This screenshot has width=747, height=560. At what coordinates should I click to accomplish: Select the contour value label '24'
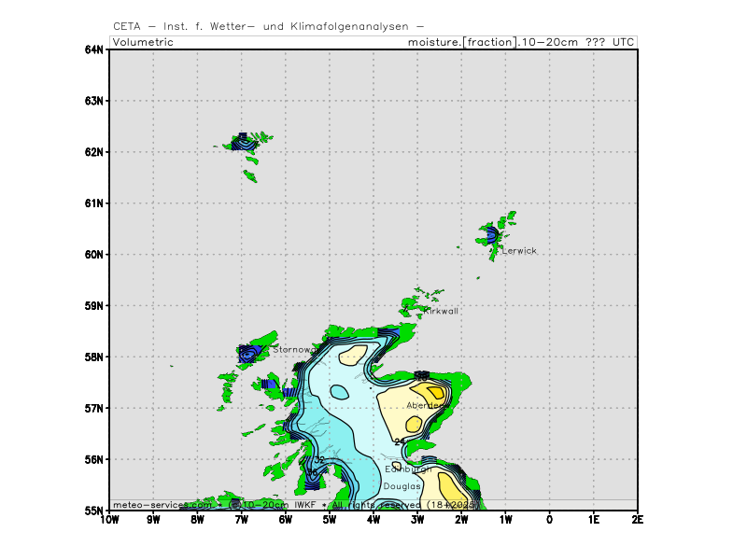coord(400,441)
